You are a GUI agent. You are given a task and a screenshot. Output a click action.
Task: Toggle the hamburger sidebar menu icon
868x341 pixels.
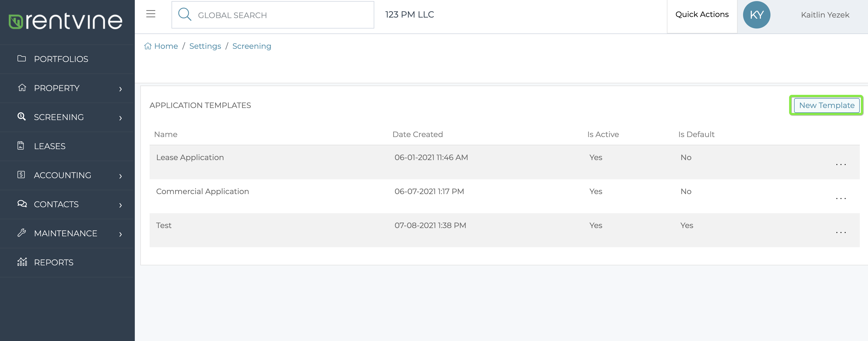click(151, 14)
